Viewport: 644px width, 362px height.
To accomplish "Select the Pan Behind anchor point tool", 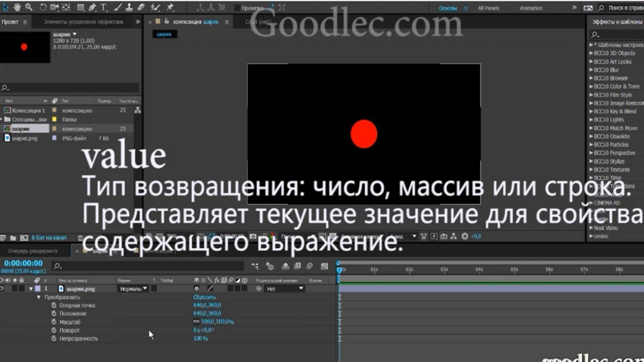I will 66,7.
